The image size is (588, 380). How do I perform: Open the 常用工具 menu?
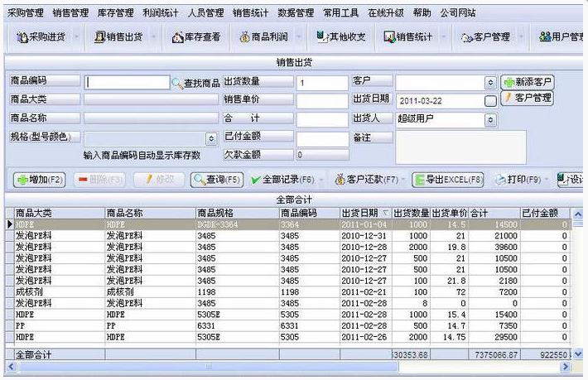click(341, 13)
